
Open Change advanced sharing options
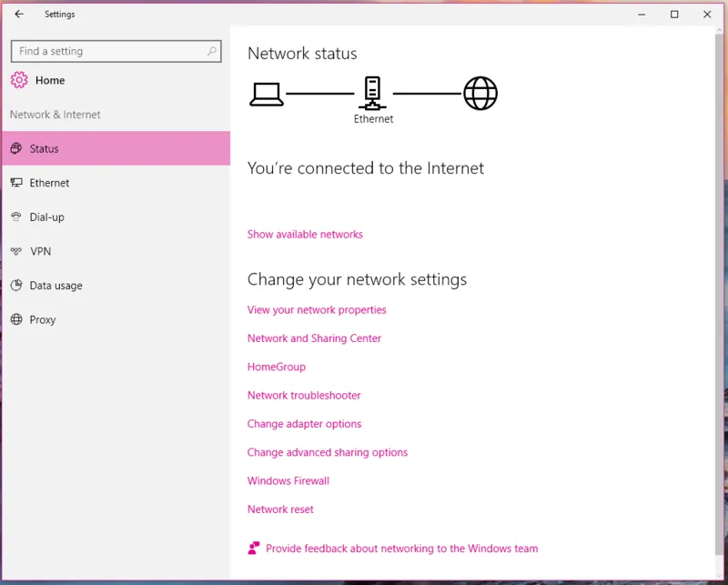[x=328, y=452]
